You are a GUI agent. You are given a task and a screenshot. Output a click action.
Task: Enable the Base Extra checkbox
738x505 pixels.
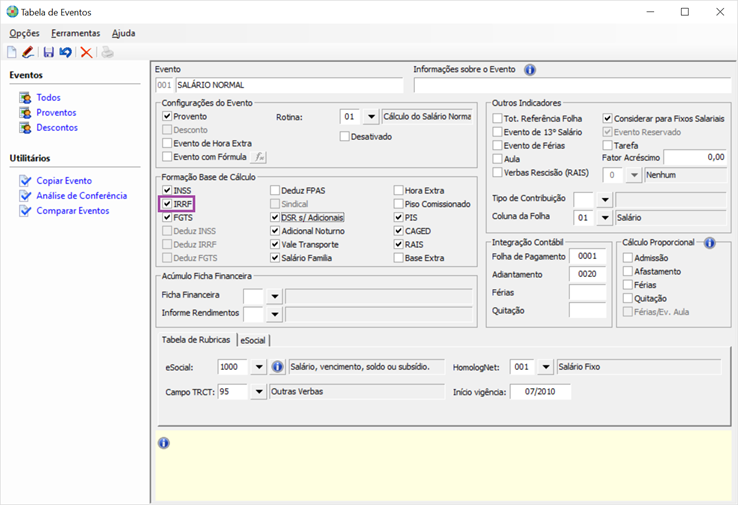(x=399, y=258)
